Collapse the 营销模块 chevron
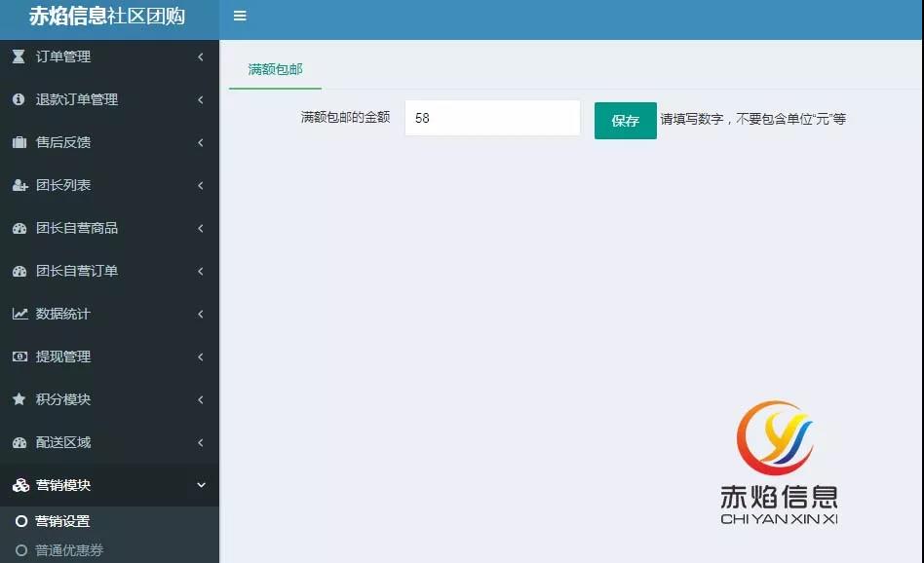 [x=201, y=485]
